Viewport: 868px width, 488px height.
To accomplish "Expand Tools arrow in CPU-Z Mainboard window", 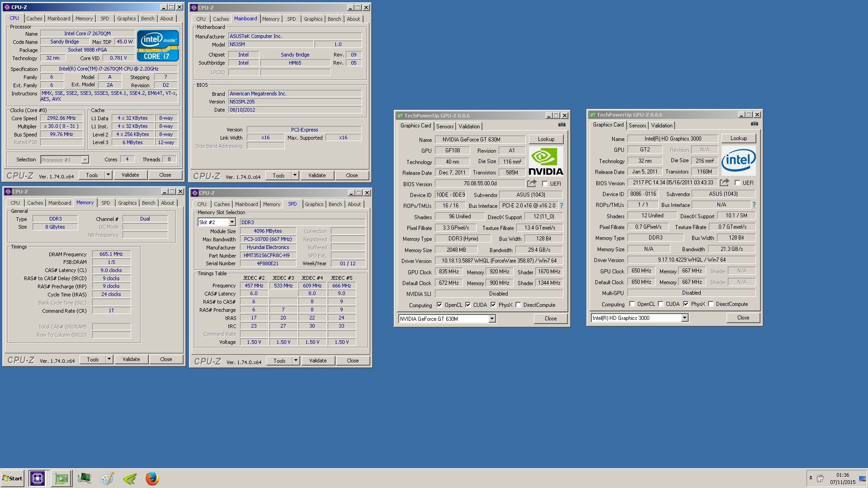I will [295, 176].
